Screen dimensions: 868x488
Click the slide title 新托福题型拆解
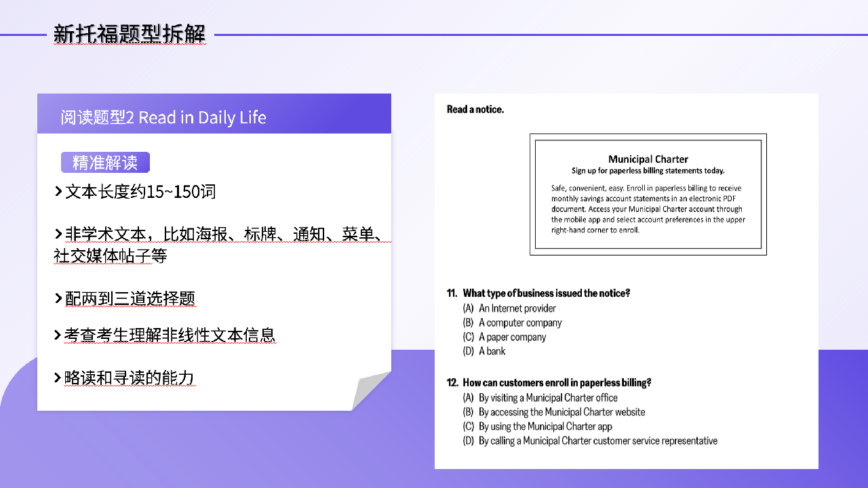pyautogui.click(x=129, y=34)
